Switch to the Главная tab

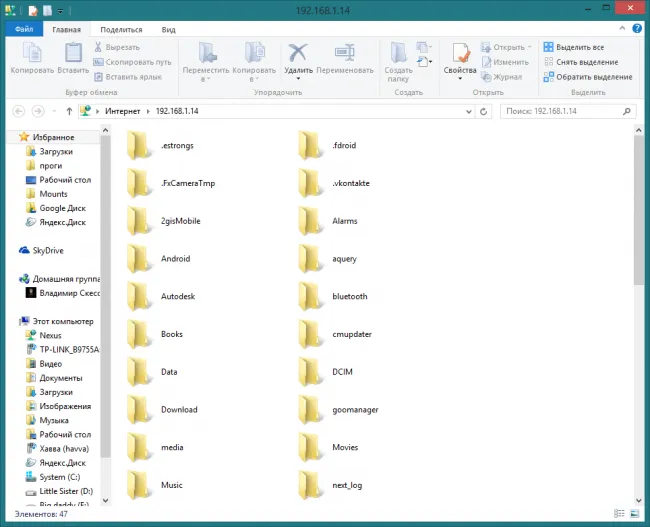coord(66,29)
